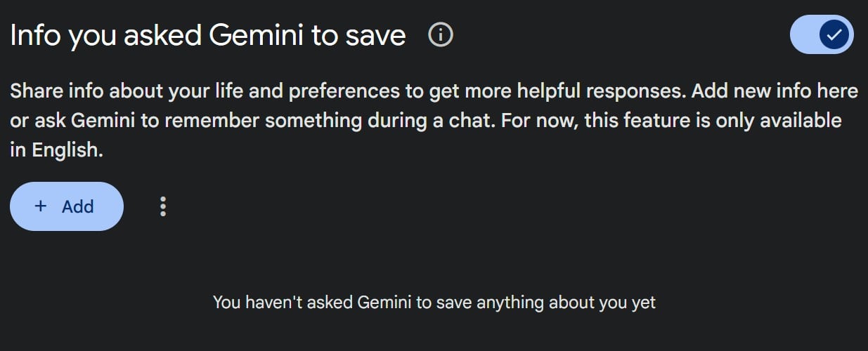Toggle the blue switch at top right
Image resolution: width=868 pixels, height=351 pixels.
(822, 34)
